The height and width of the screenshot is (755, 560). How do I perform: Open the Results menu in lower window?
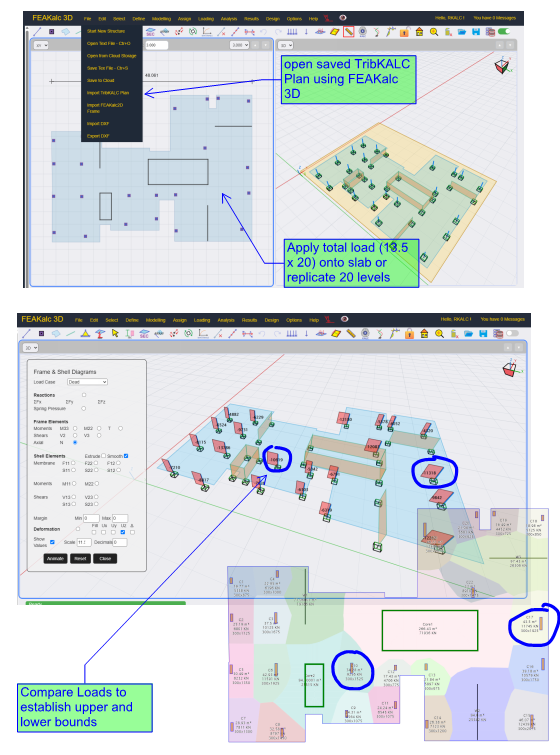249,320
